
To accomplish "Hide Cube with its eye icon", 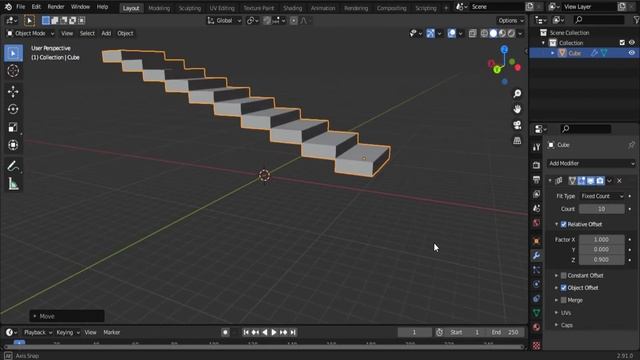I will [x=631, y=53].
